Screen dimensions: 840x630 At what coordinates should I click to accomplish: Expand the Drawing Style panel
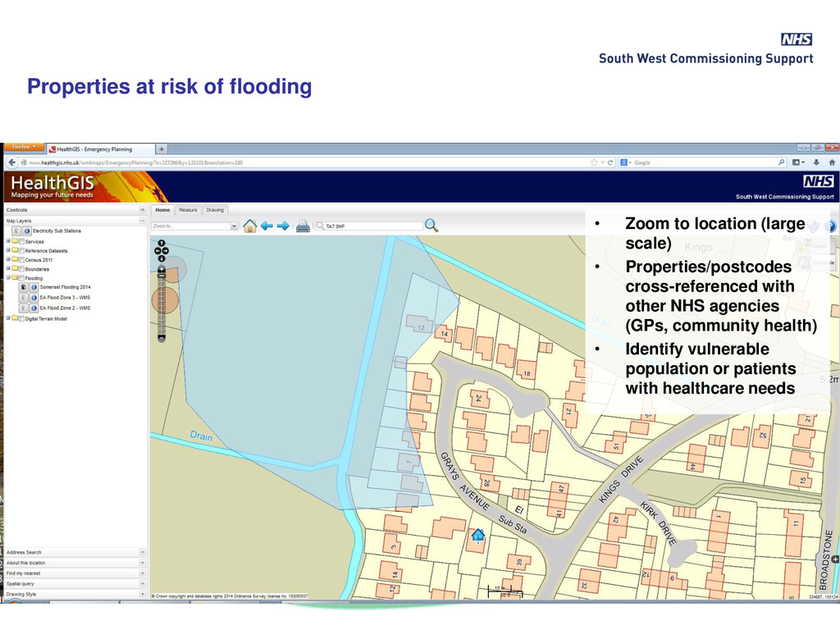click(143, 594)
